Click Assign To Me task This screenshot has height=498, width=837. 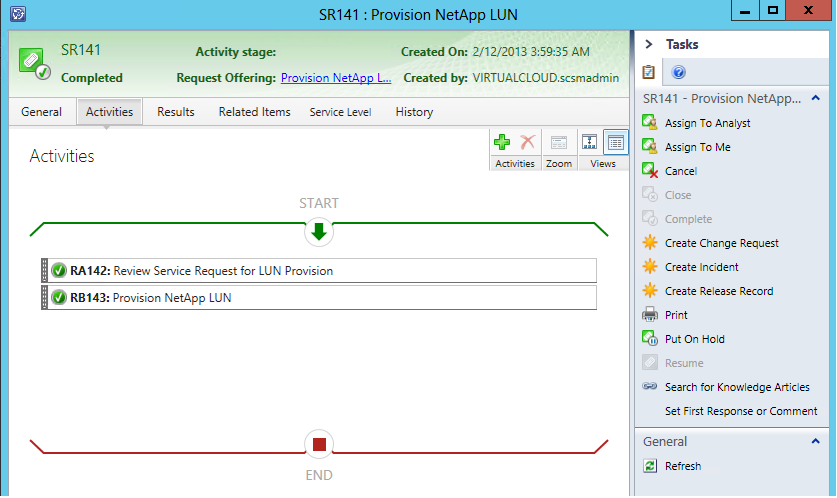pos(698,147)
